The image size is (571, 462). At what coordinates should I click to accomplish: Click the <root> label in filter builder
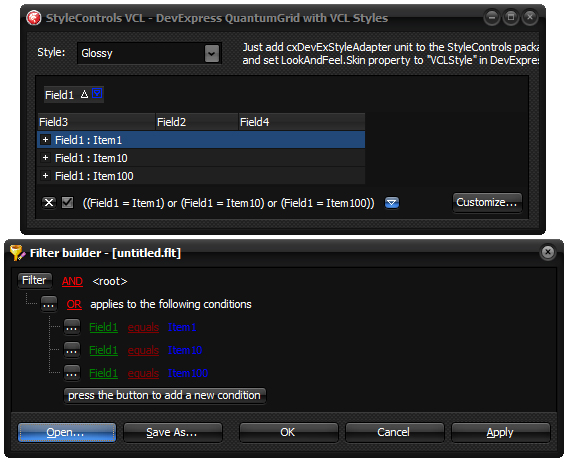[110, 281]
